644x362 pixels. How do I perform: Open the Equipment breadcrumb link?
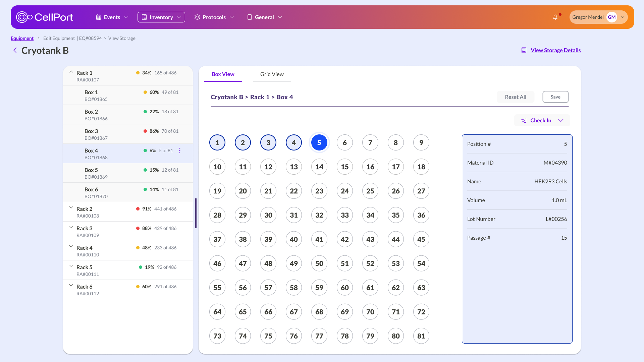pos(22,38)
